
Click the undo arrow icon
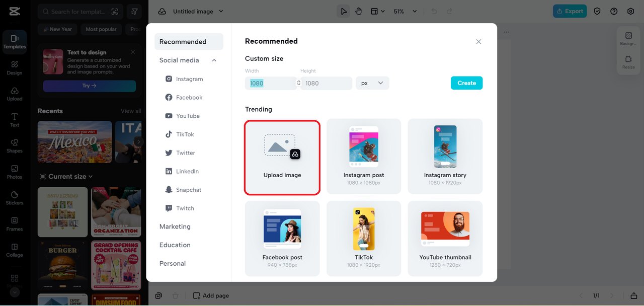(x=434, y=11)
